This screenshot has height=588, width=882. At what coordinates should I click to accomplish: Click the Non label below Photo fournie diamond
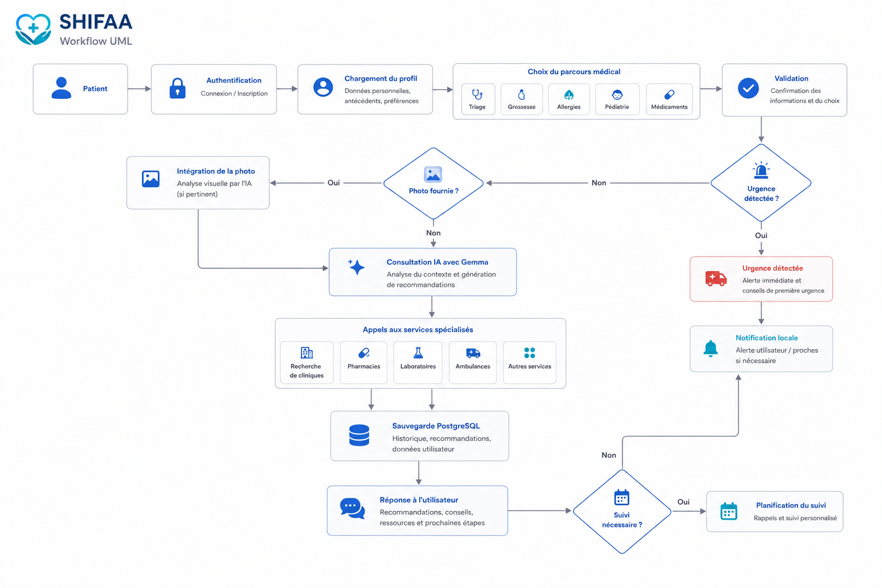(x=434, y=233)
